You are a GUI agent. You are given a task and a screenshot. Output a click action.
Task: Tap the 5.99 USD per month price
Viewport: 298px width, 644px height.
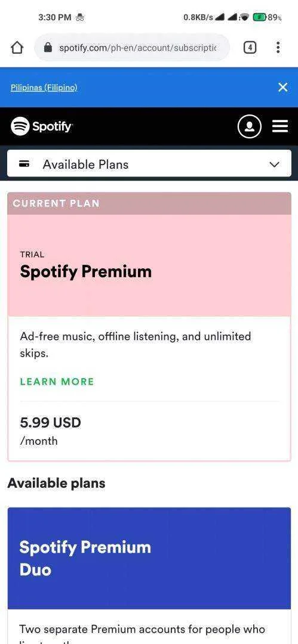(50, 431)
